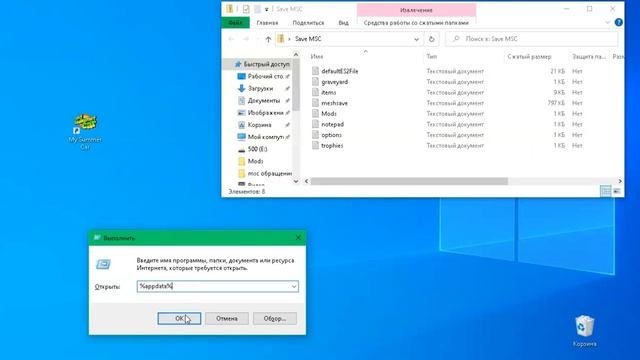The height and width of the screenshot is (360, 640).
Task: Open the quick access toolbar customize dropdown
Action: pos(267,9)
